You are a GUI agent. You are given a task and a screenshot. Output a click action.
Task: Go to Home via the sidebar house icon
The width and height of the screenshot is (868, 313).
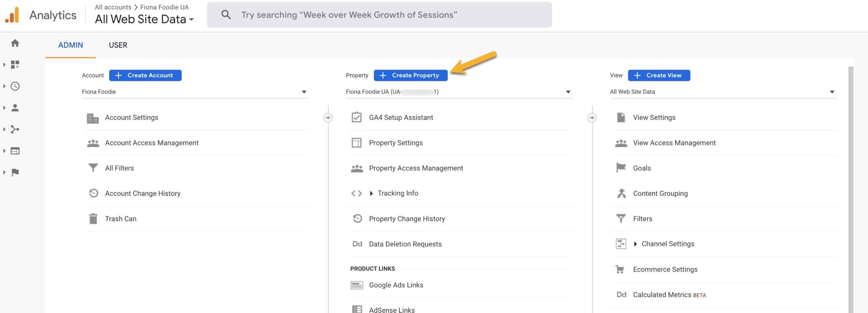15,43
